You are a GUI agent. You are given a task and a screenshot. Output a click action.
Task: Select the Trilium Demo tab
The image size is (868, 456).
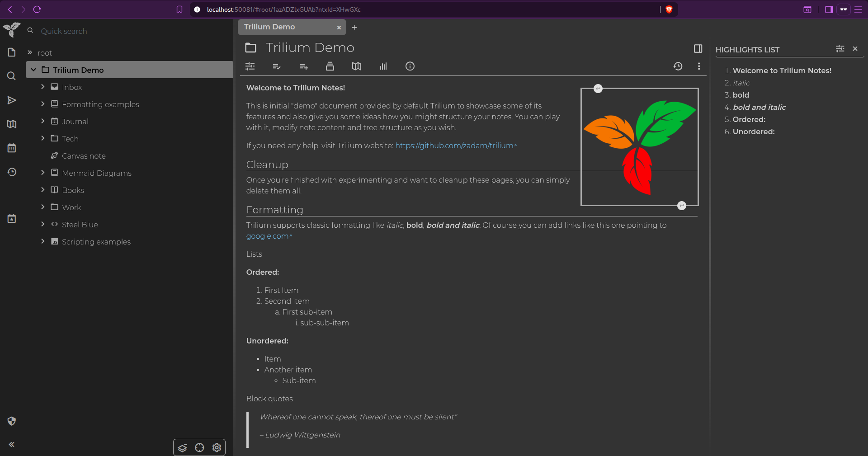point(292,27)
